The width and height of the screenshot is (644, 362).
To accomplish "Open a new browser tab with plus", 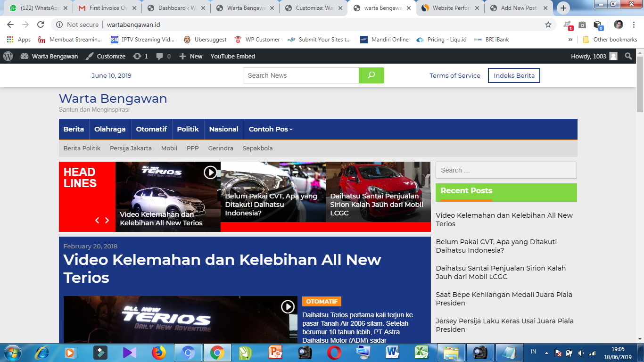I will pyautogui.click(x=563, y=8).
